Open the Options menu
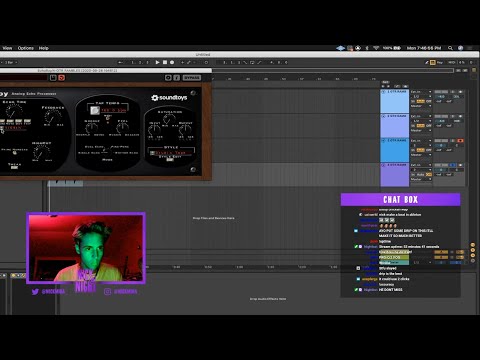 pos(26,48)
